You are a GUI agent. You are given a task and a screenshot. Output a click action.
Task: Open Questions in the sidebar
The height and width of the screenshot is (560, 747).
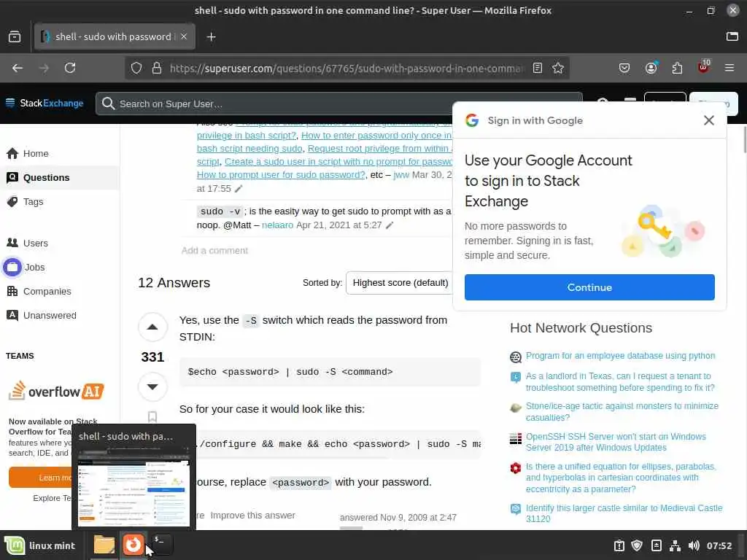coord(60,178)
